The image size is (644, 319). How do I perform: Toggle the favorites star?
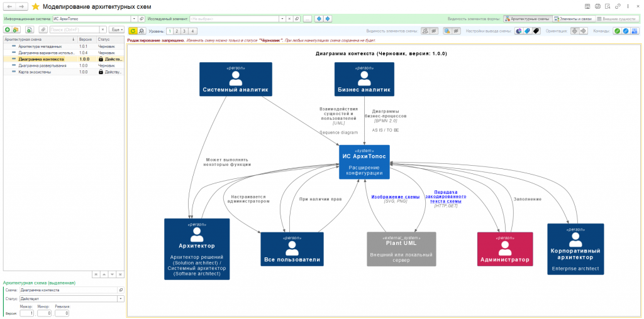(x=36, y=6)
